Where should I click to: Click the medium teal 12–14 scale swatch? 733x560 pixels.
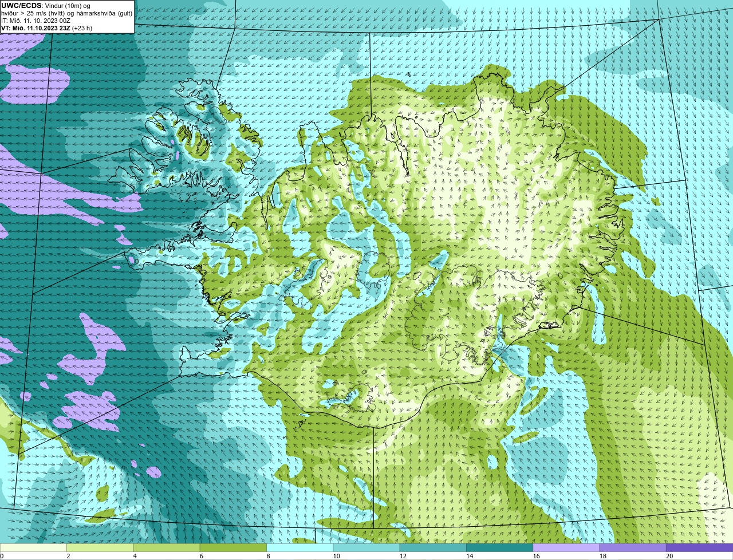[433, 548]
